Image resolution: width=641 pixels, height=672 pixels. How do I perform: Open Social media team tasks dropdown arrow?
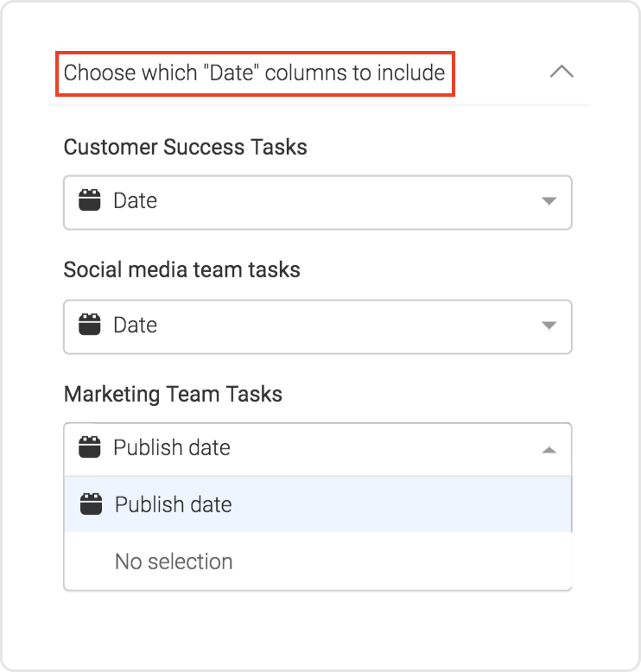pos(548,326)
